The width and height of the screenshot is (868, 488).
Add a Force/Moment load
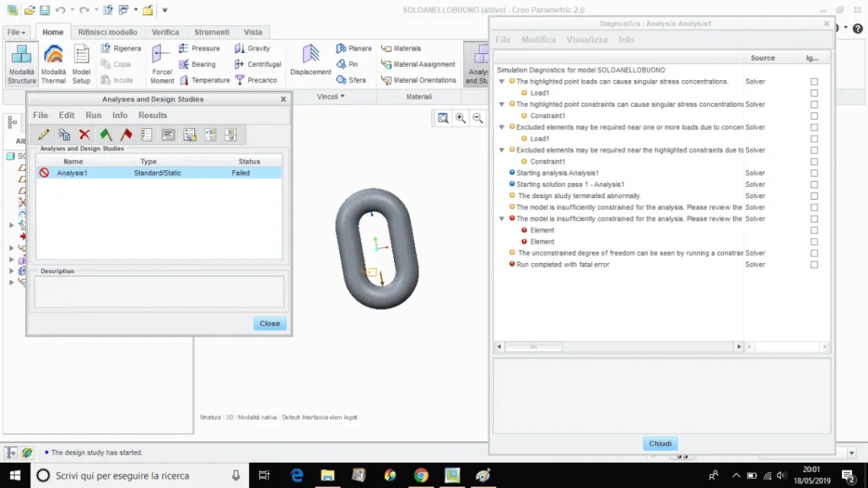(162, 64)
